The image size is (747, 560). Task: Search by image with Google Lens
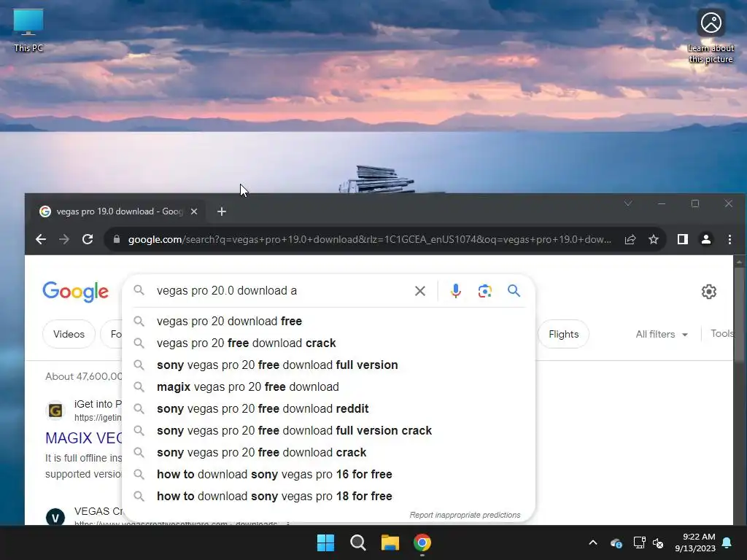coord(484,291)
